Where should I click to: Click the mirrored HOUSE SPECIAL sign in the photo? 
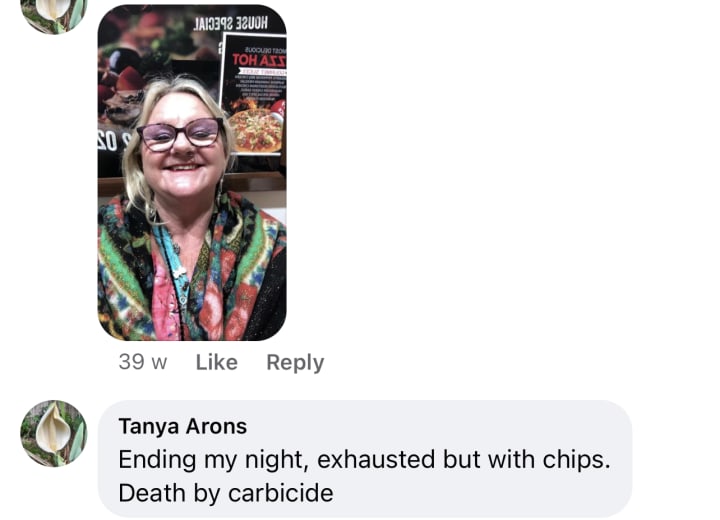231,23
